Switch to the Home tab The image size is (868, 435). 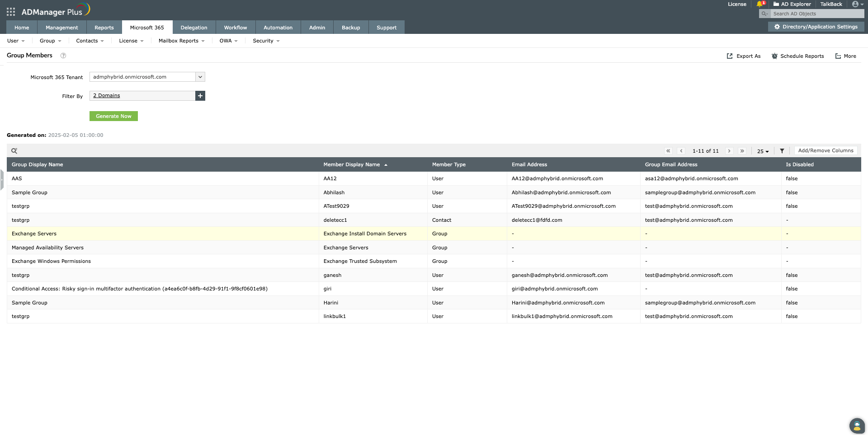click(22, 28)
